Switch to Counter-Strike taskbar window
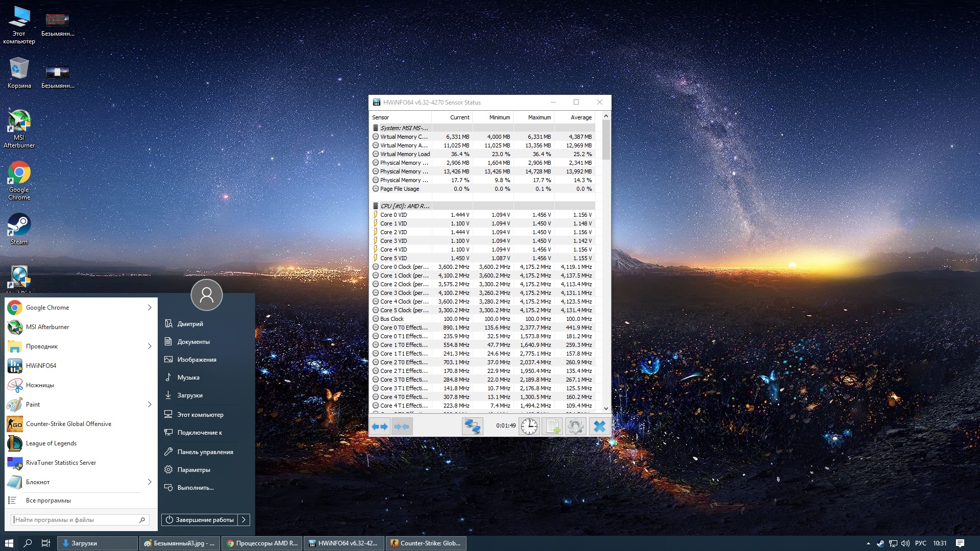 426,543
